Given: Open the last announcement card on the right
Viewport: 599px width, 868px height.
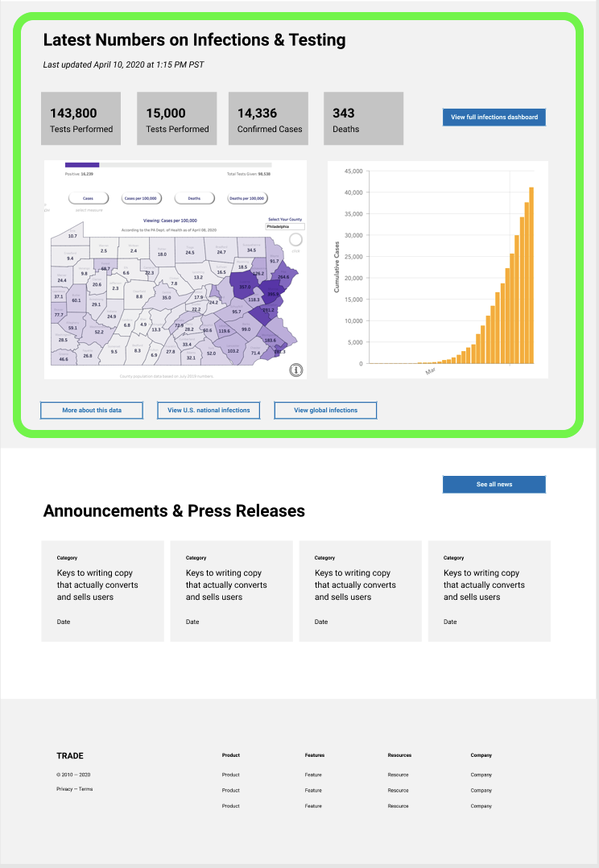Looking at the screenshot, I should point(489,591).
